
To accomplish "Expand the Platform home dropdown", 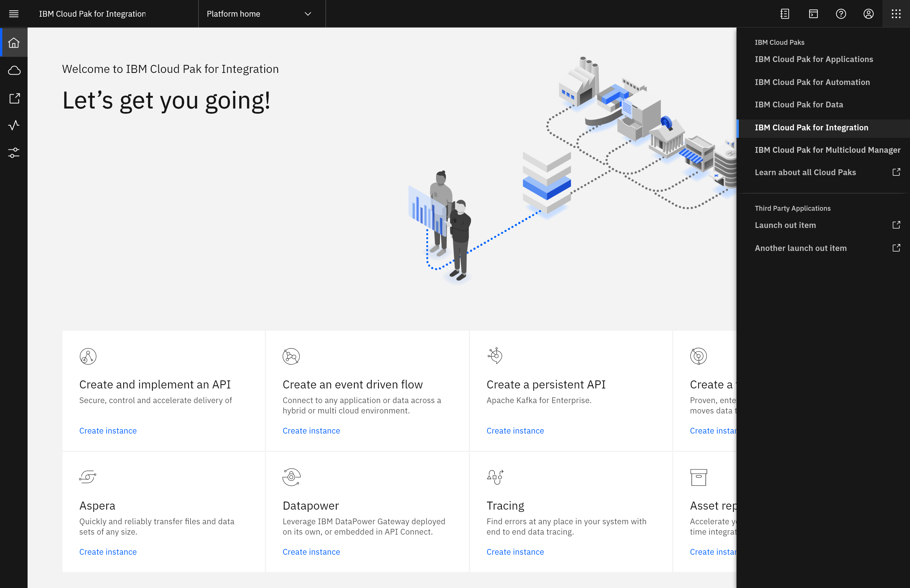I will click(x=262, y=14).
